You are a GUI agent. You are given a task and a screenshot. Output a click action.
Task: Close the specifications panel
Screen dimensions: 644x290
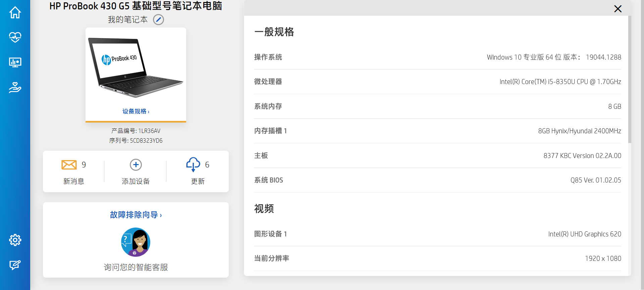click(x=618, y=9)
